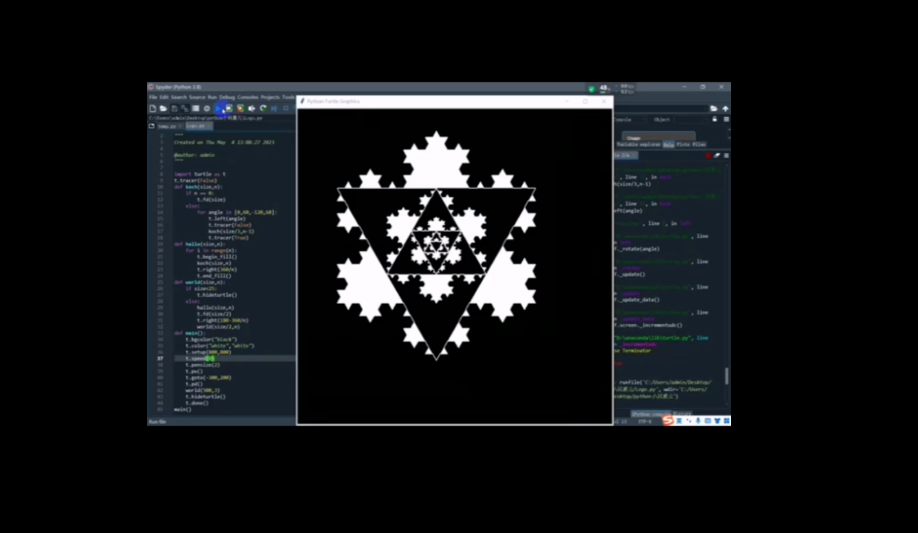Image resolution: width=918 pixels, height=533 pixels.
Task: Open the Run menu
Action: click(213, 97)
